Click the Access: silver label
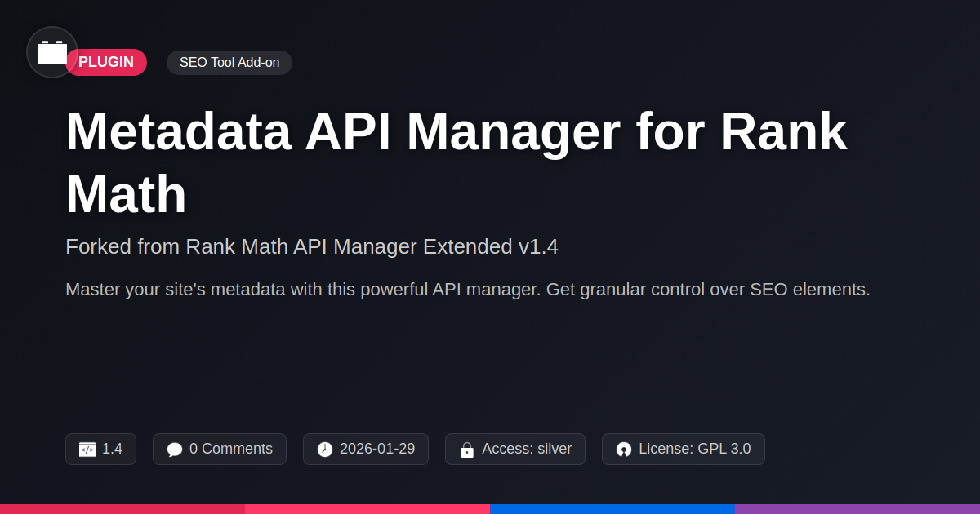The height and width of the screenshot is (514, 980). (527, 449)
